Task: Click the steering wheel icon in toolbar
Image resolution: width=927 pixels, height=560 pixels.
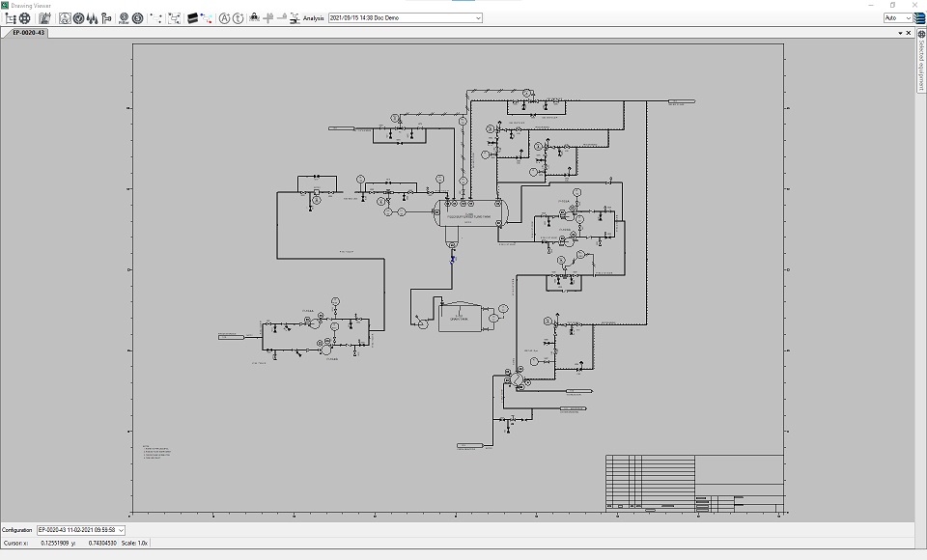Action: [x=25, y=18]
